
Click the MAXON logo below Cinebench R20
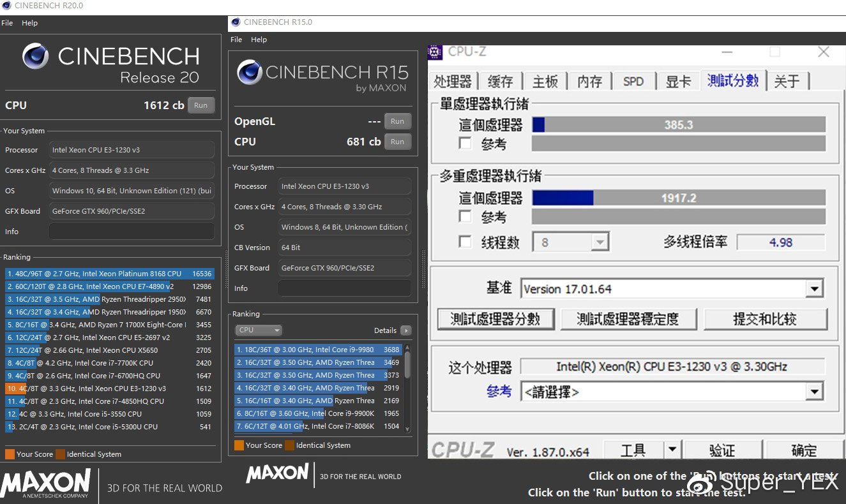pos(45,483)
